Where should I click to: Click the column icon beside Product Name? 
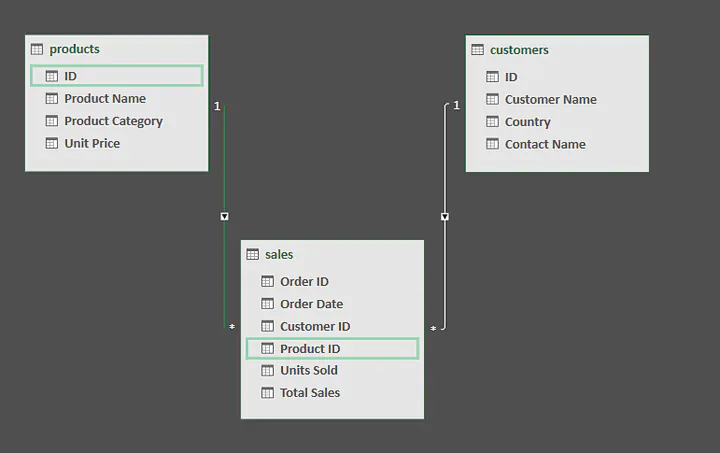coord(52,98)
